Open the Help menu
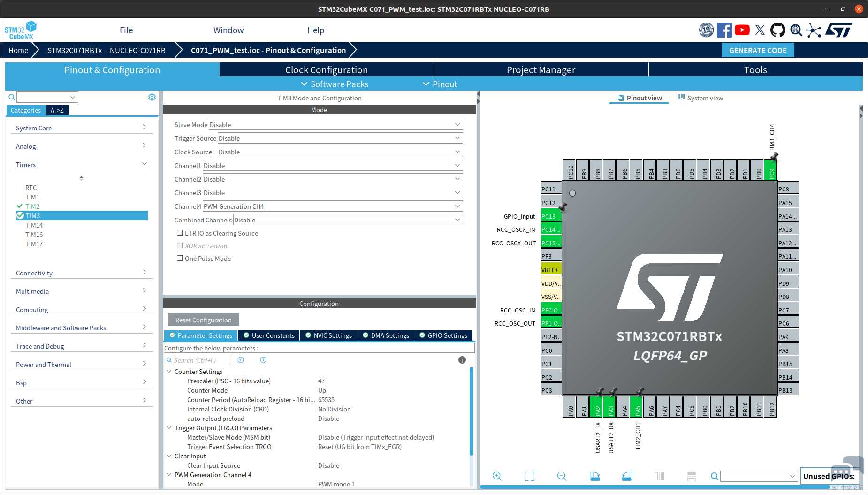 click(316, 30)
